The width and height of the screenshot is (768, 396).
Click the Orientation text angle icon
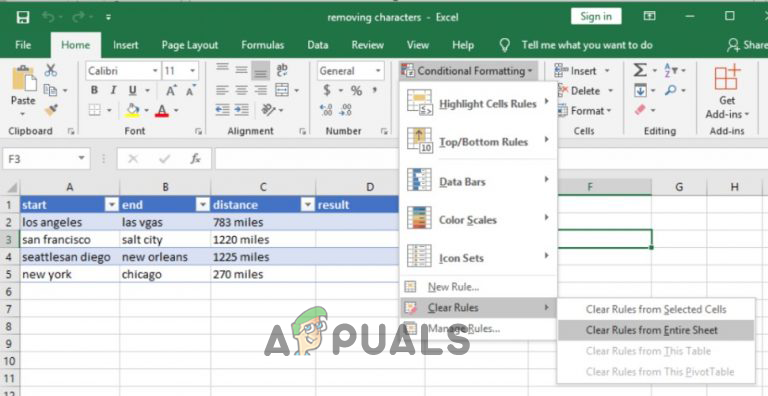click(269, 110)
